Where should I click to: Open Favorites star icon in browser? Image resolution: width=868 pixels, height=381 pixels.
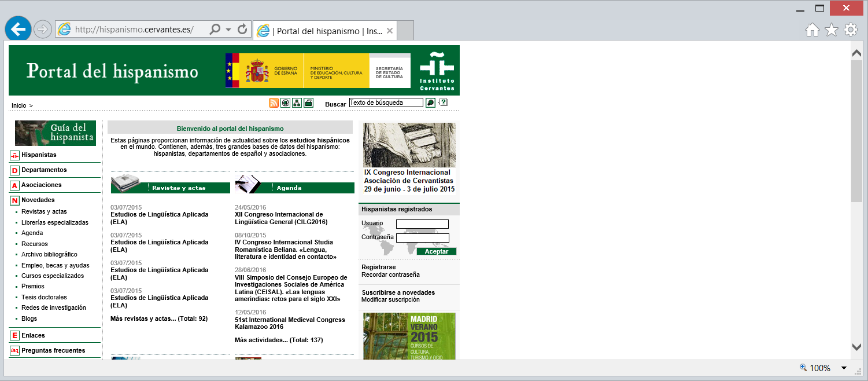(832, 30)
